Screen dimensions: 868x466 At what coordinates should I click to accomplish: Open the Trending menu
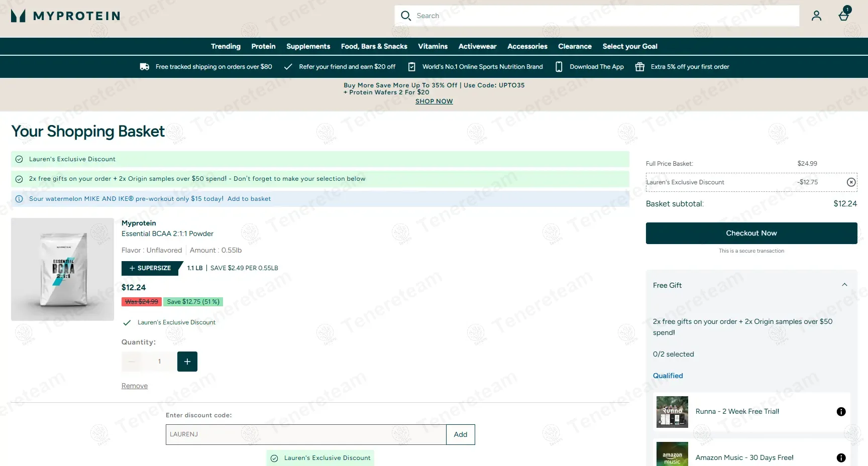226,46
